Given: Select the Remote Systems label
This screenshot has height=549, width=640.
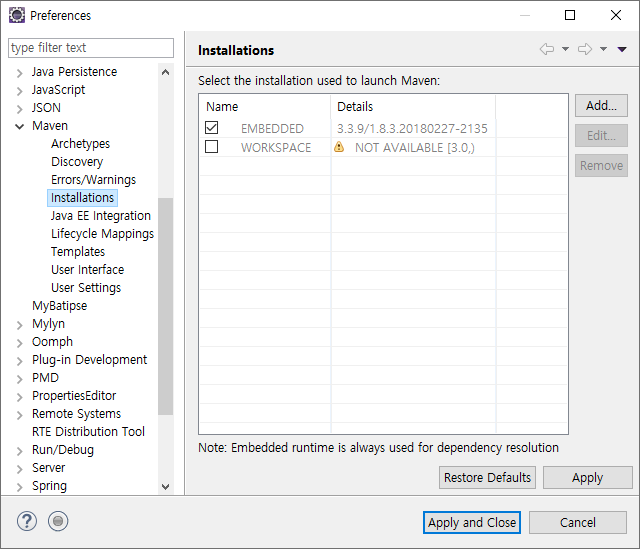Looking at the screenshot, I should 76,413.
